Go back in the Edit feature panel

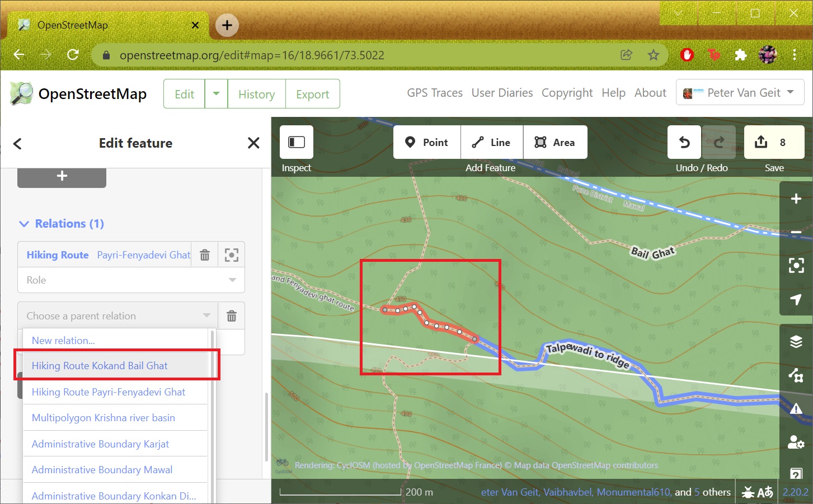tap(17, 143)
